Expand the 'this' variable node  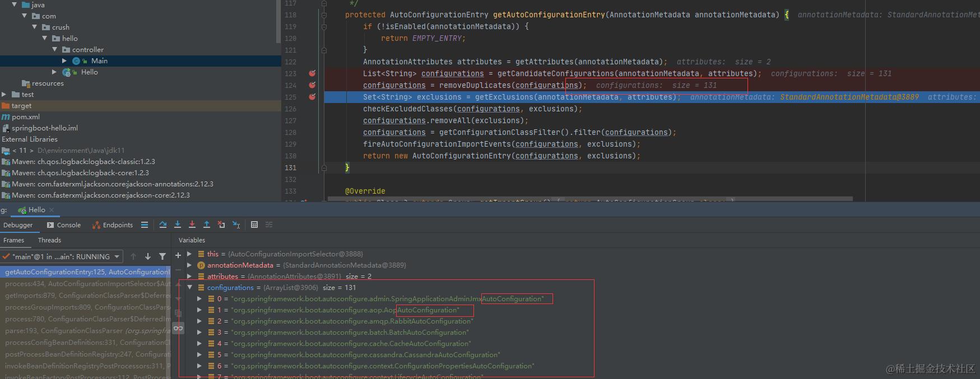189,254
